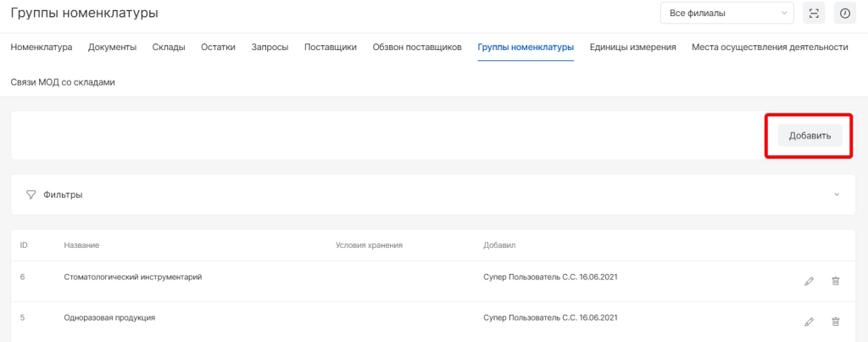This screenshot has height=342, width=868.
Task: Go to the Склады tab
Action: (x=169, y=48)
